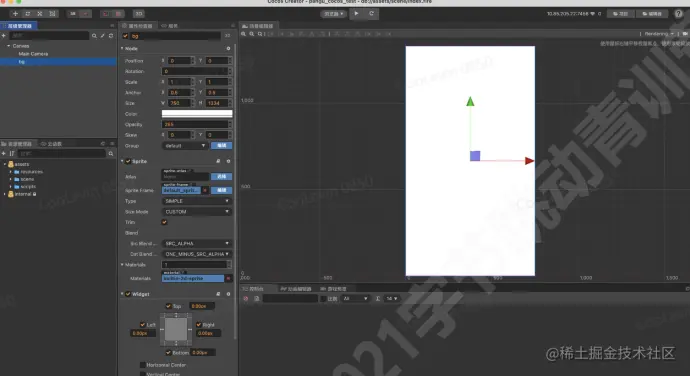690x376 pixels.
Task: Open the Sprite component help book icon
Action: coord(218,161)
